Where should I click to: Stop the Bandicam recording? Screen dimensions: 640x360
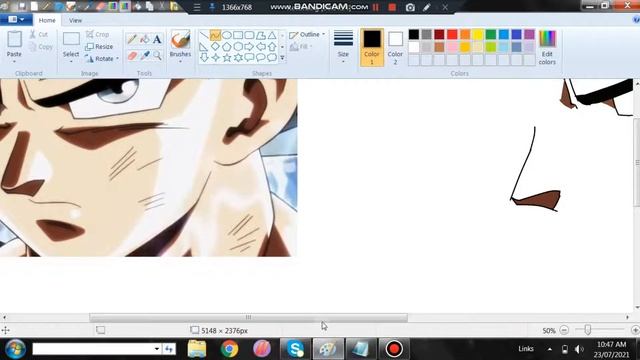(x=392, y=7)
